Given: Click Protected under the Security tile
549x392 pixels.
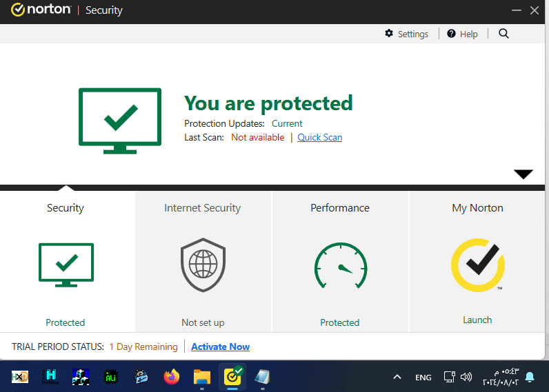Looking at the screenshot, I should [66, 322].
